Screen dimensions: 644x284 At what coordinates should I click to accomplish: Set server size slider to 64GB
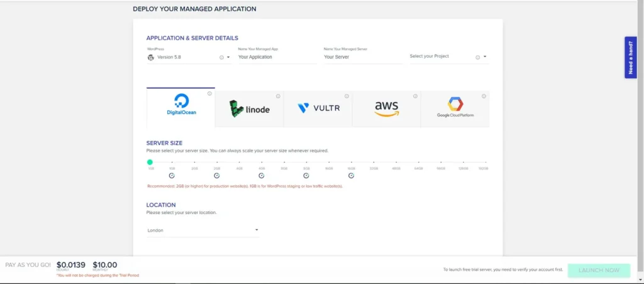click(418, 162)
